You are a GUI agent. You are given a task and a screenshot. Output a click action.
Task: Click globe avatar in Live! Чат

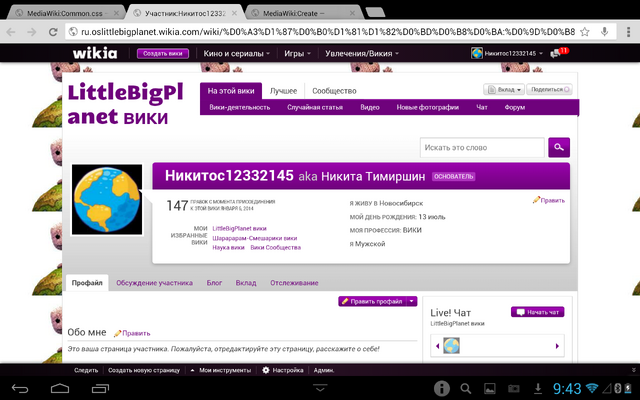point(451,346)
